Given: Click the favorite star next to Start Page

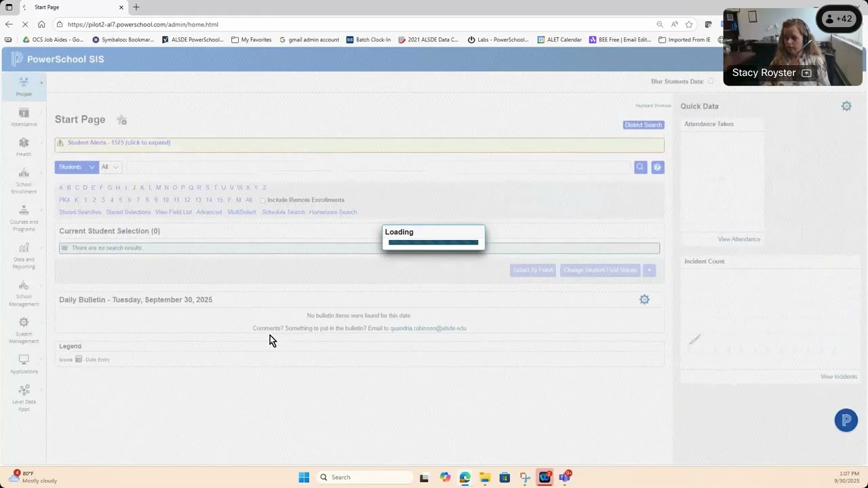Looking at the screenshot, I should (x=121, y=120).
